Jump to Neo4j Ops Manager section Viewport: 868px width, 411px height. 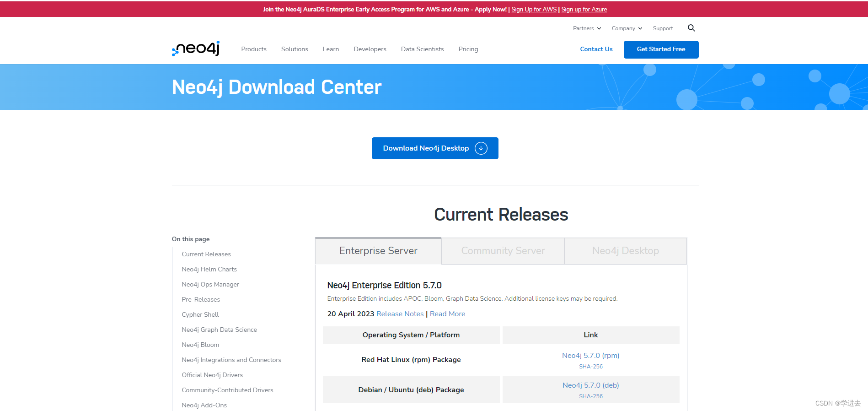click(210, 284)
